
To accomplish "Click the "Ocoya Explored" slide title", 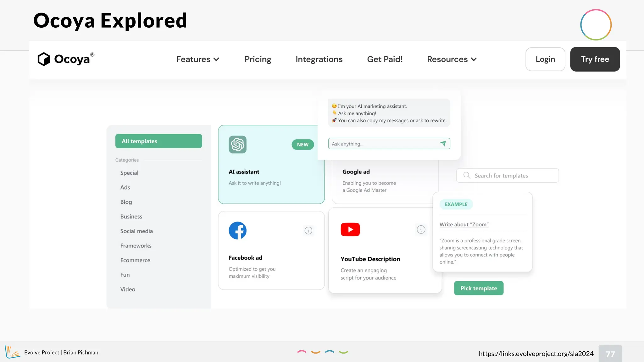I will click(110, 20).
